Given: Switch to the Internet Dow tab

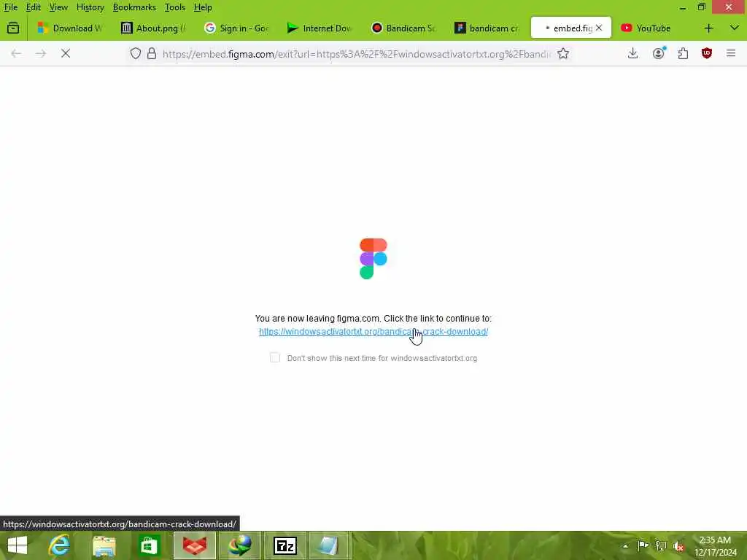Looking at the screenshot, I should (321, 28).
